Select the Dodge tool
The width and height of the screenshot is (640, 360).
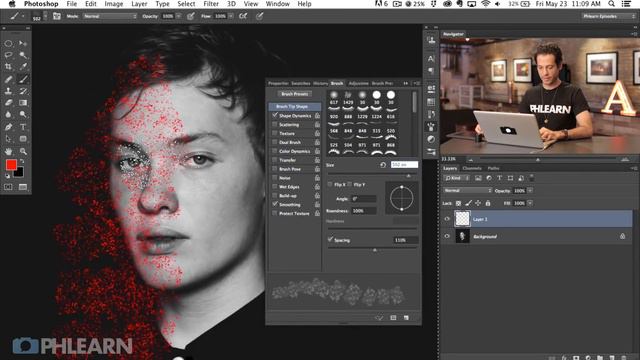tap(23, 115)
